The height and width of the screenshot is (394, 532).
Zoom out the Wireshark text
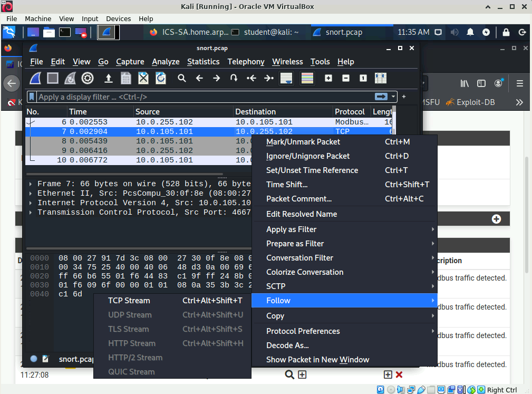coord(346,79)
